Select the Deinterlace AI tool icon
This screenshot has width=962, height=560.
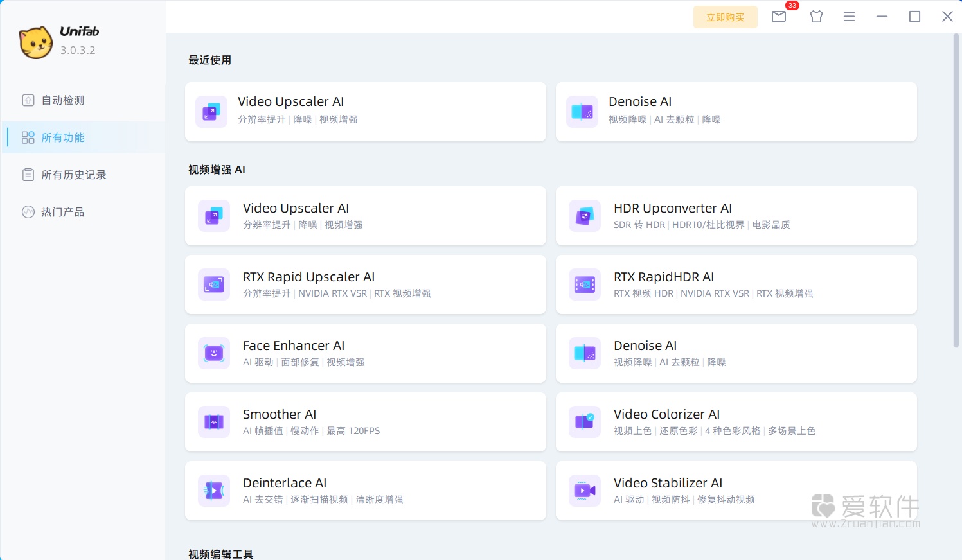213,491
